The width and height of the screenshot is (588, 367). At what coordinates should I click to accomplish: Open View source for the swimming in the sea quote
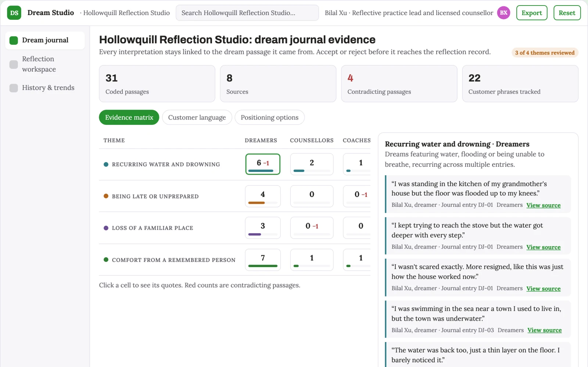tap(544, 330)
